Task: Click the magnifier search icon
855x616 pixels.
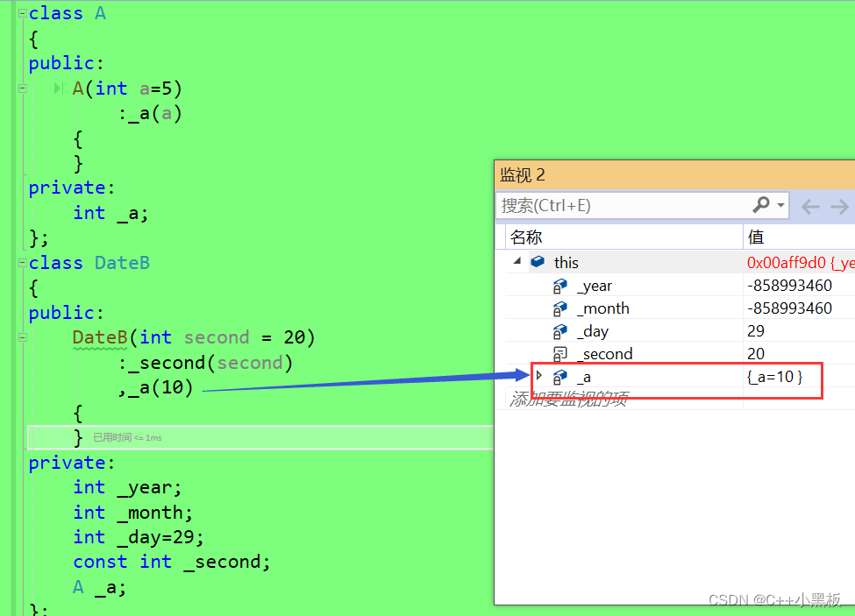Action: coord(761,205)
